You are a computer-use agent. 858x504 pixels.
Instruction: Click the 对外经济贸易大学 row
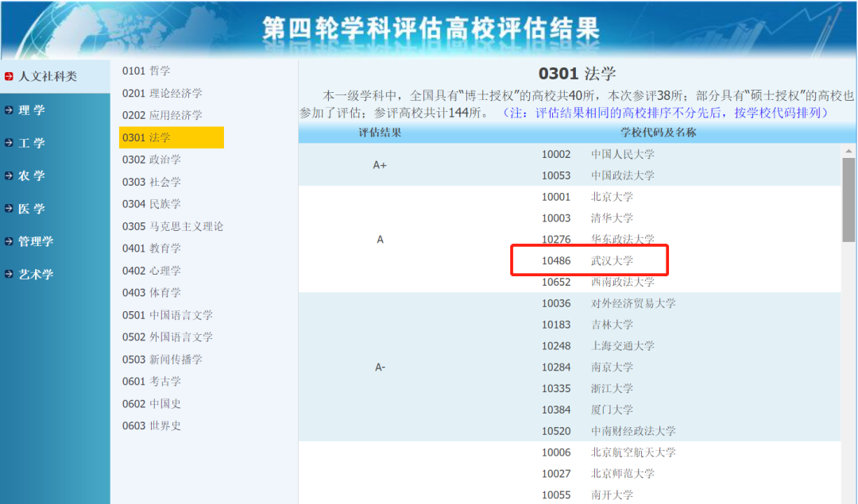(x=609, y=303)
